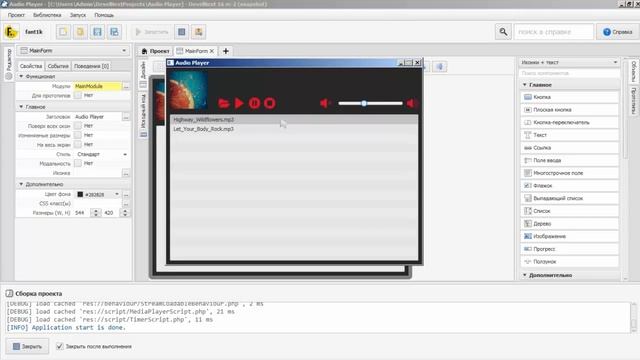Click the save project toolbar icon
Image resolution: width=640 pixels, height=360 pixels.
coord(98,32)
